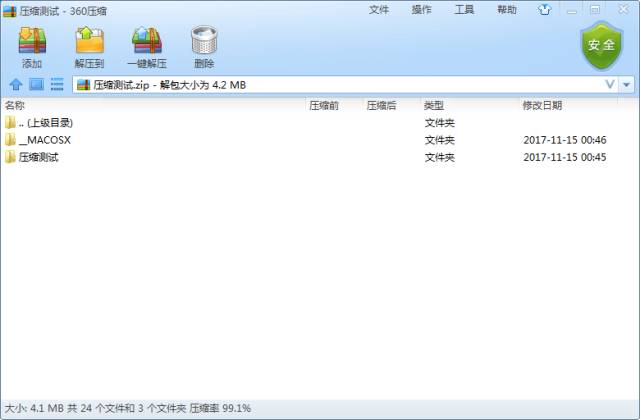Open the skin (shirt) icon in title bar

[x=544, y=9]
